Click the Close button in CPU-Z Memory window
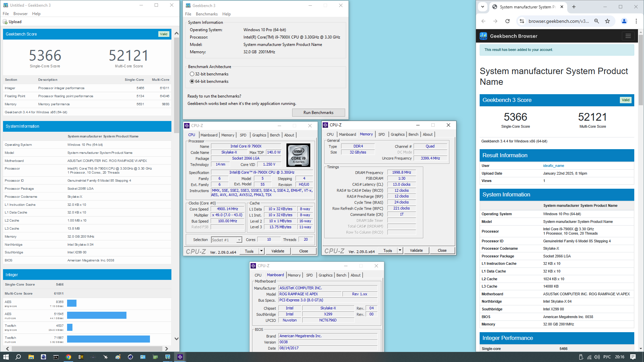Image resolution: width=644 pixels, height=362 pixels. [x=442, y=250]
